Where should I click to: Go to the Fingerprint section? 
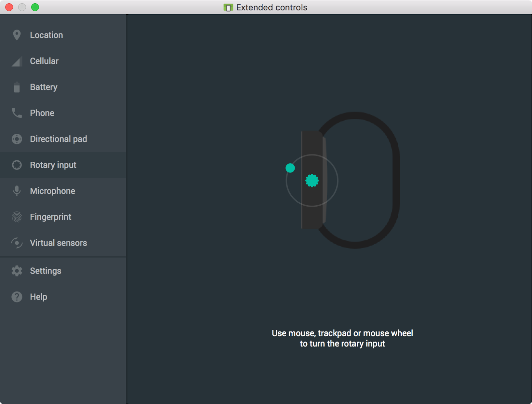pyautogui.click(x=63, y=217)
